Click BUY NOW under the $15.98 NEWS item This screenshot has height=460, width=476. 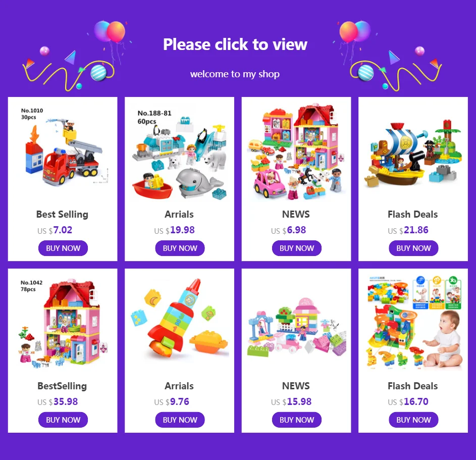point(297,420)
